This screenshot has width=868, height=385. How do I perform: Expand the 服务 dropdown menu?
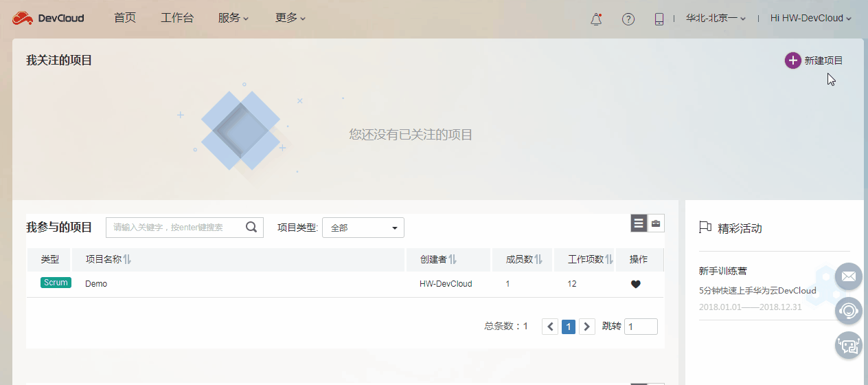point(233,18)
